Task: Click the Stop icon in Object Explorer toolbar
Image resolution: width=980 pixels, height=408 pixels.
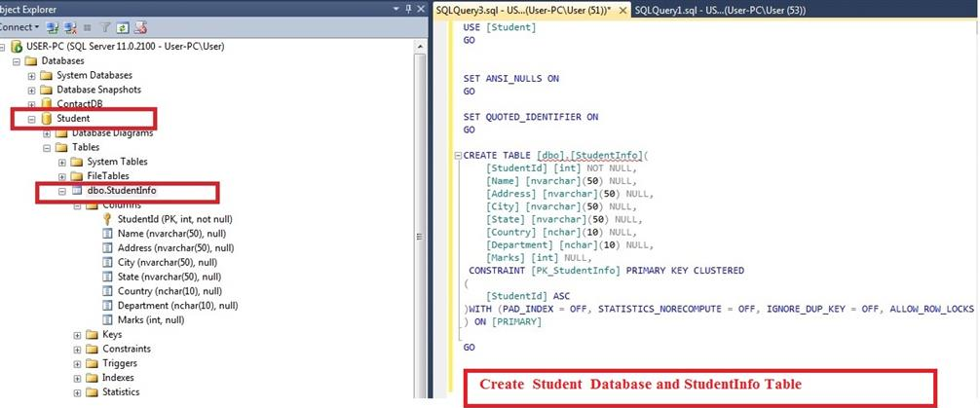Action: (x=87, y=27)
